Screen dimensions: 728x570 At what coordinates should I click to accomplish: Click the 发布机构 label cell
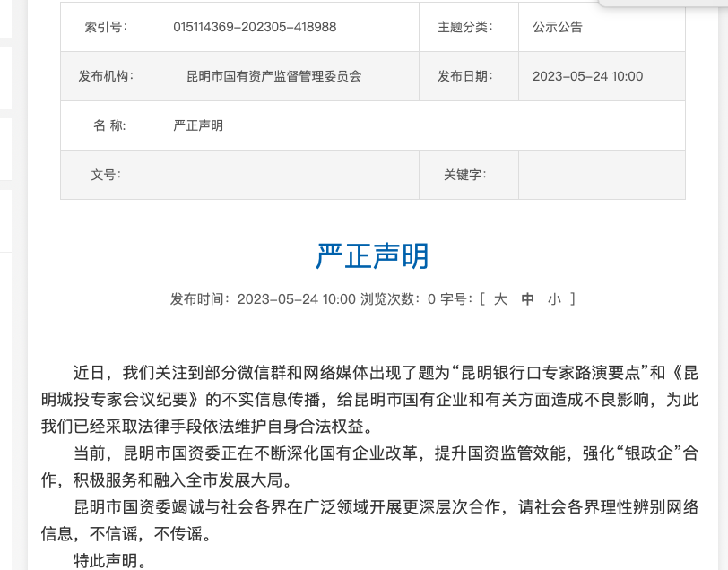106,76
